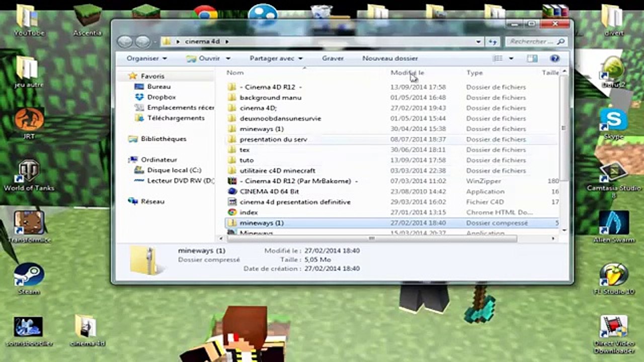The height and width of the screenshot is (362, 644).
Task: Toggle the preview pane icon
Action: (x=532, y=58)
